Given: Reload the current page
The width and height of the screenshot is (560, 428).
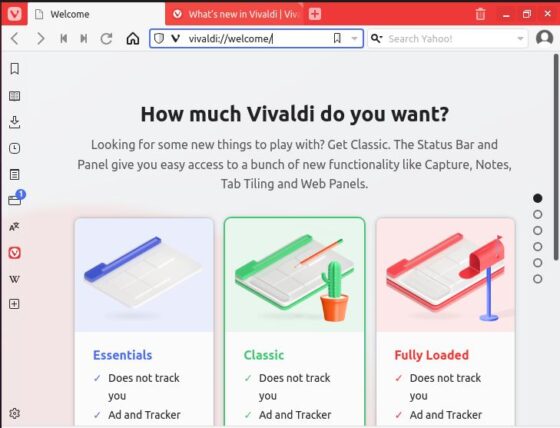Looking at the screenshot, I should pyautogui.click(x=106, y=38).
